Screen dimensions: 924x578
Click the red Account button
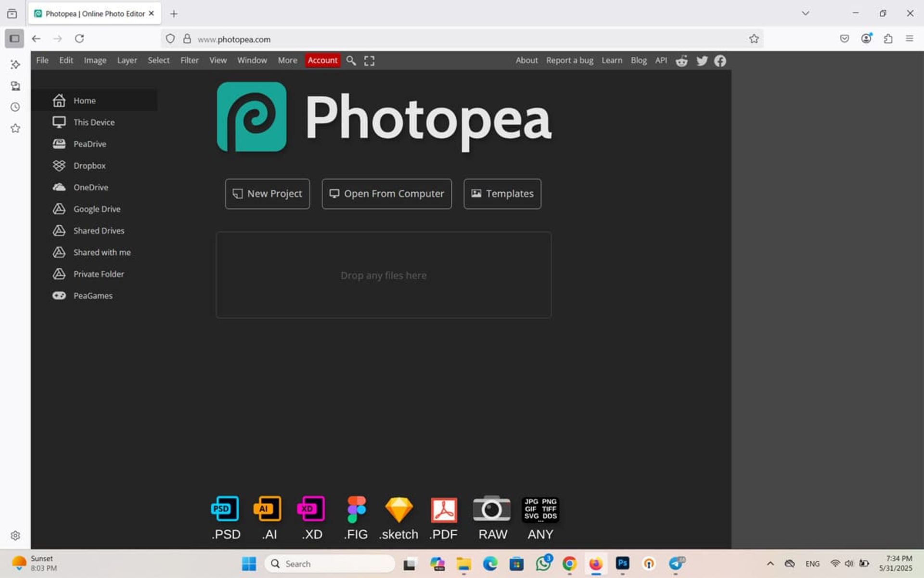point(322,60)
